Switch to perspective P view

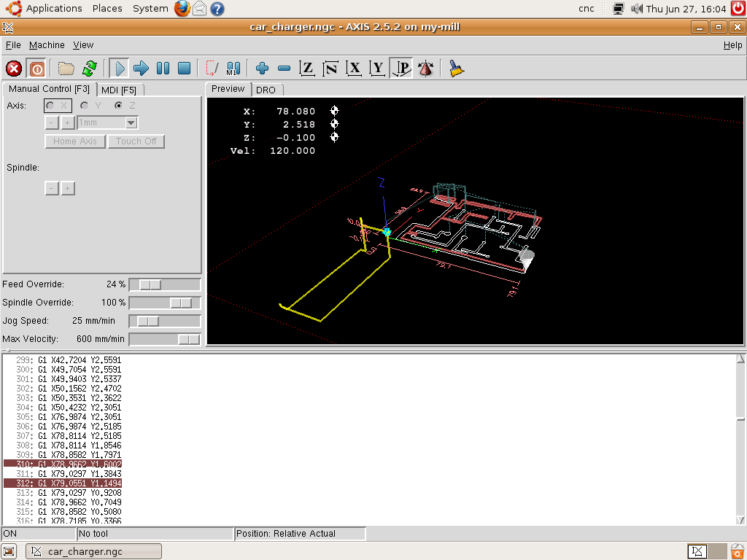click(x=401, y=69)
